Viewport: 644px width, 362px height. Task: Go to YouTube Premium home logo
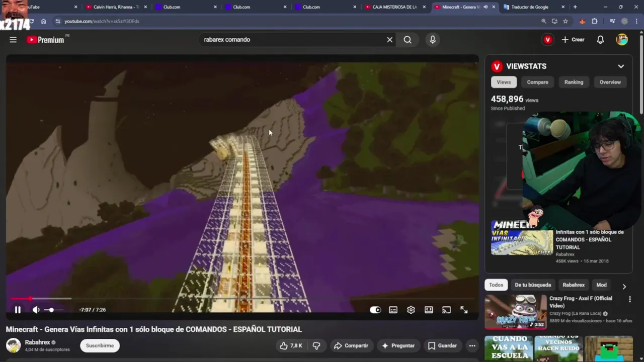point(46,40)
